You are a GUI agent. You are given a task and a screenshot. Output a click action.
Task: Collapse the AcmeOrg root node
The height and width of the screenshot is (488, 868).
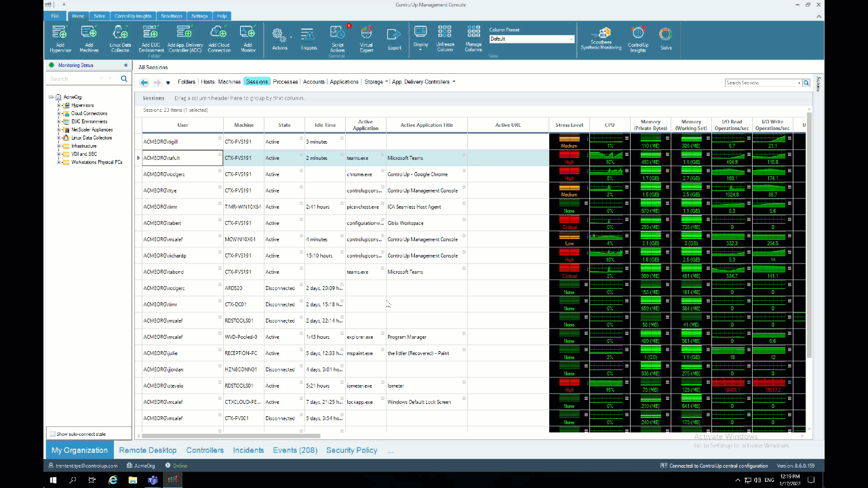point(52,97)
